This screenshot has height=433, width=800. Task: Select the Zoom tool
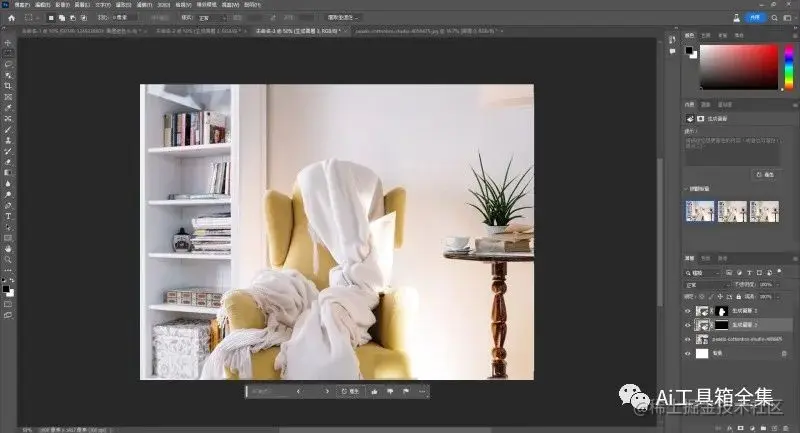click(8, 260)
